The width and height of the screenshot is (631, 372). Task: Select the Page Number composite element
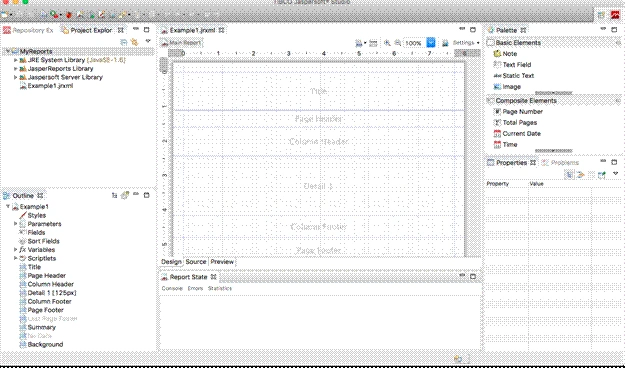[x=518, y=112]
